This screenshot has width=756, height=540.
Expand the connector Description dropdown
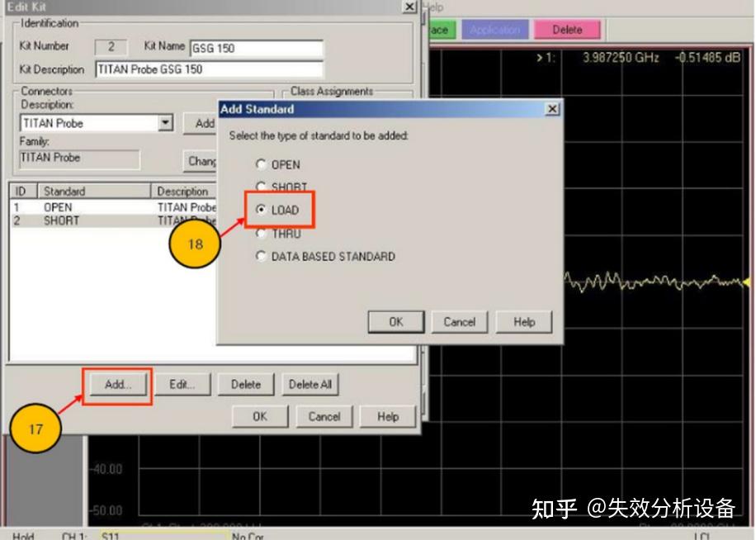click(165, 122)
